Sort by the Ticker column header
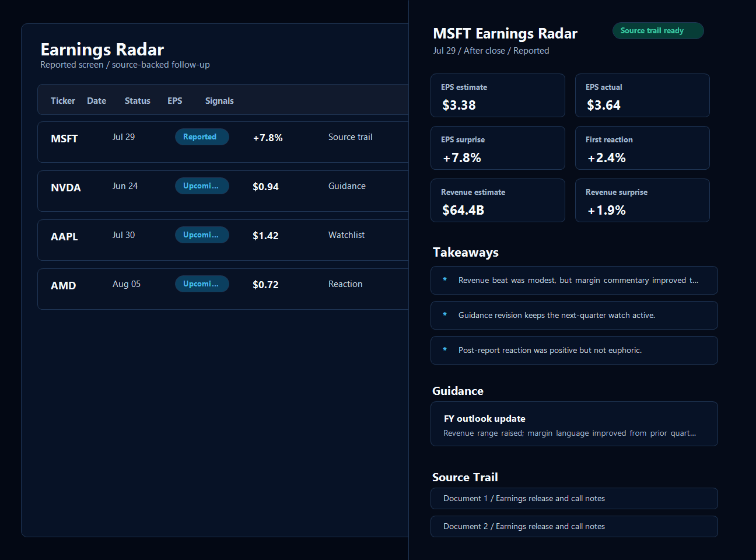 click(63, 100)
